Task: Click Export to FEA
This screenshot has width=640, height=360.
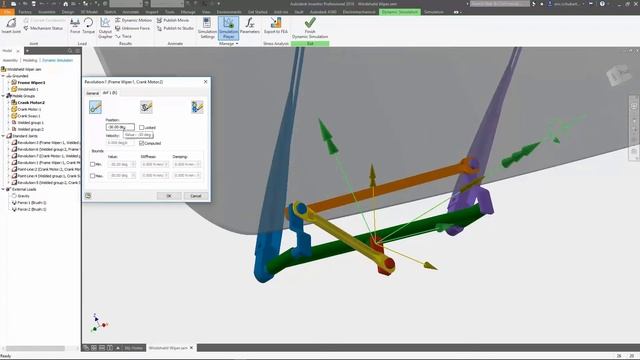Action: (x=276, y=26)
